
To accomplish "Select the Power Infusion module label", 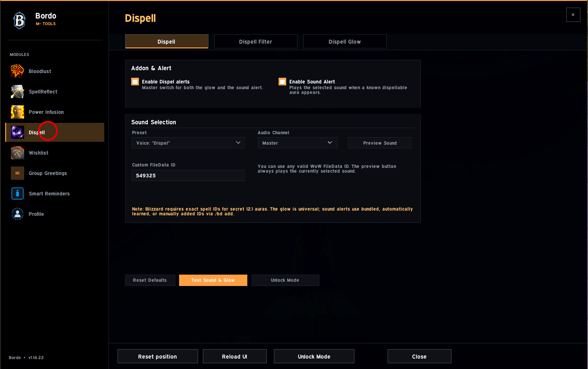I will coord(46,112).
